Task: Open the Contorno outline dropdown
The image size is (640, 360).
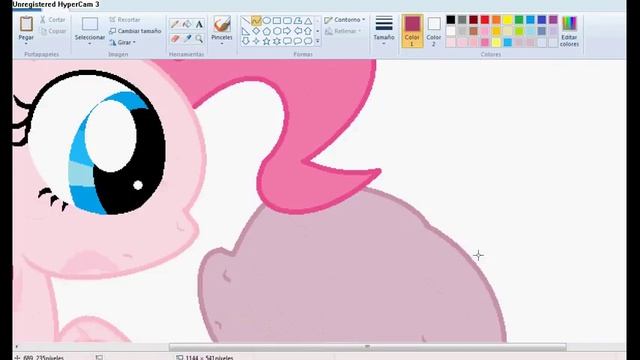Action: 345,20
